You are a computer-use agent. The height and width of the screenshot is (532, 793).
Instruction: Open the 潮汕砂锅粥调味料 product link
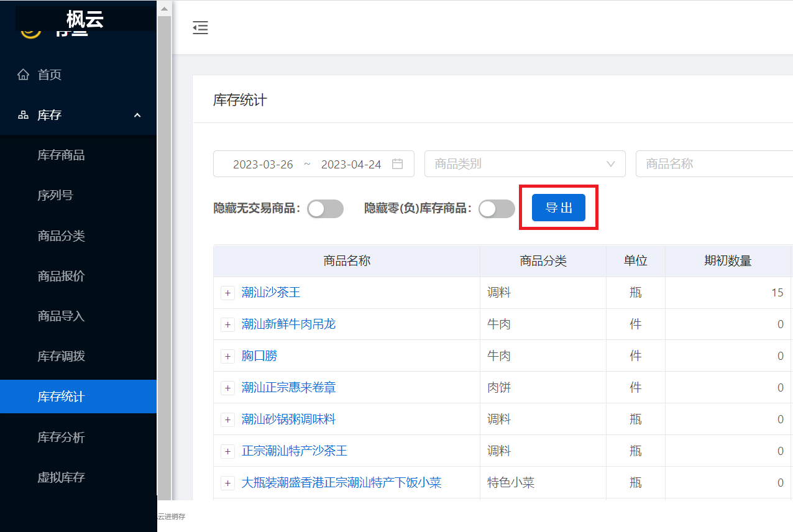[288, 420]
